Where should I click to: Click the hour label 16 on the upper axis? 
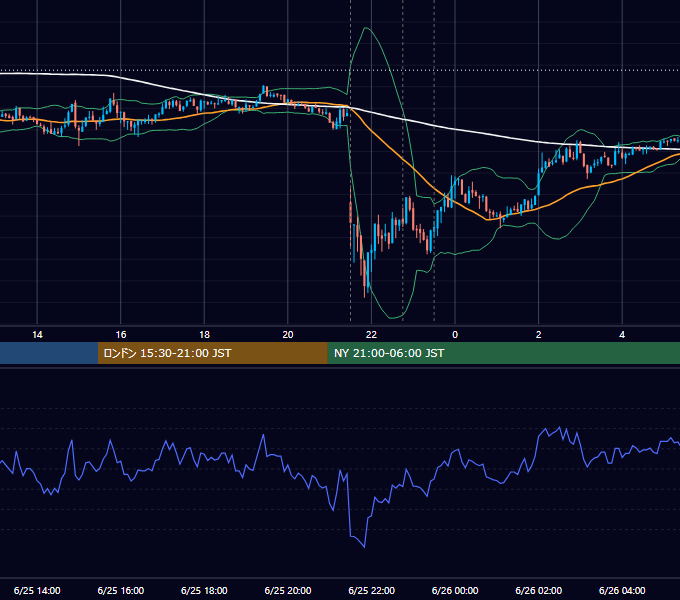tap(121, 335)
